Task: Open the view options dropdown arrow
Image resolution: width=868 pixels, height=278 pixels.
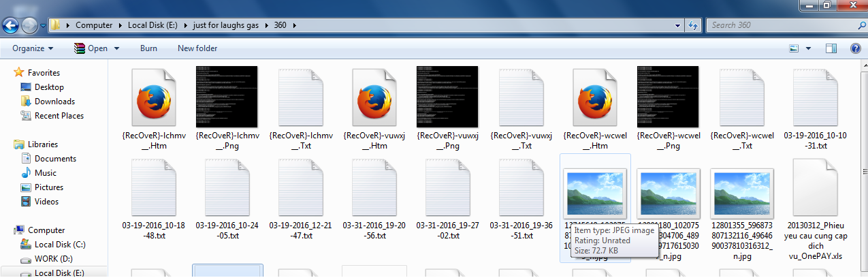Action: (808, 48)
